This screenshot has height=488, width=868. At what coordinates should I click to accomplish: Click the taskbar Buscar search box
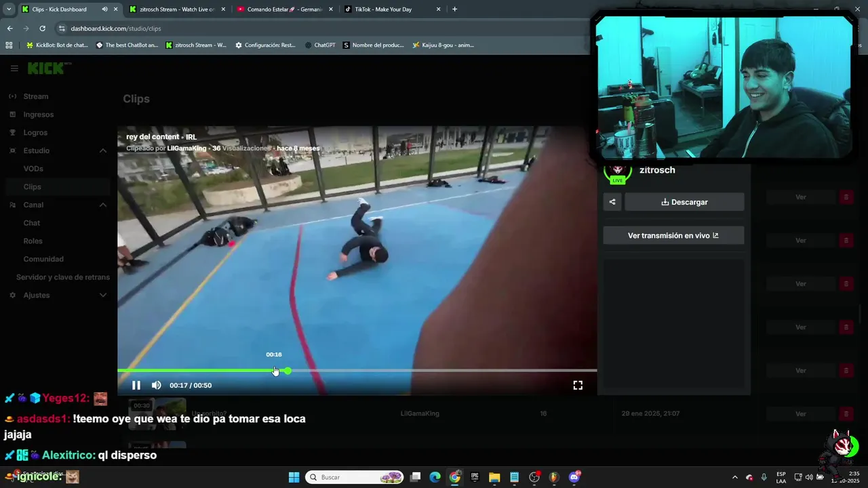click(354, 477)
